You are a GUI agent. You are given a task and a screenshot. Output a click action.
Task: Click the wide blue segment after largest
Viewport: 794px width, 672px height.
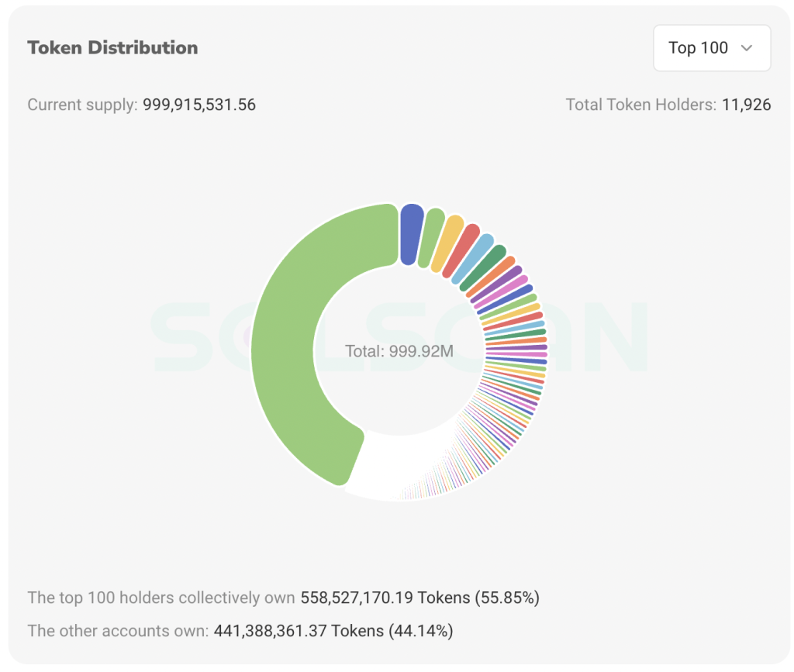click(411, 234)
